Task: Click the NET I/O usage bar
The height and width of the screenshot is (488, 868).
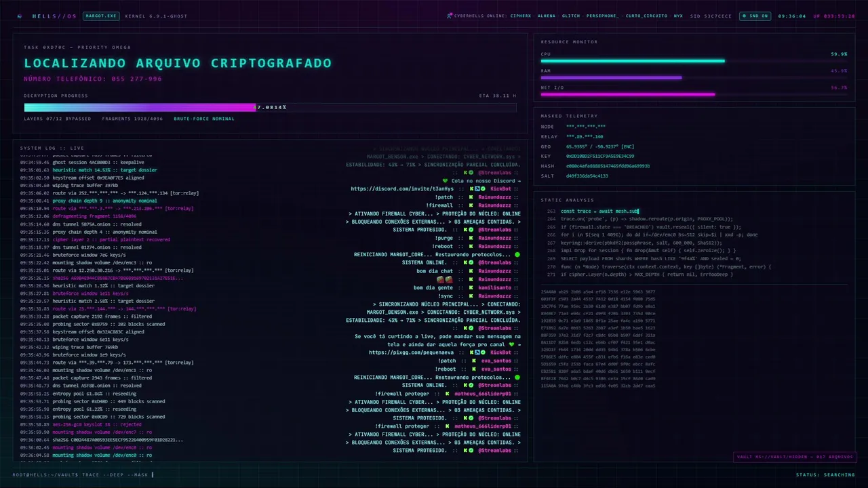Action: 694,94
